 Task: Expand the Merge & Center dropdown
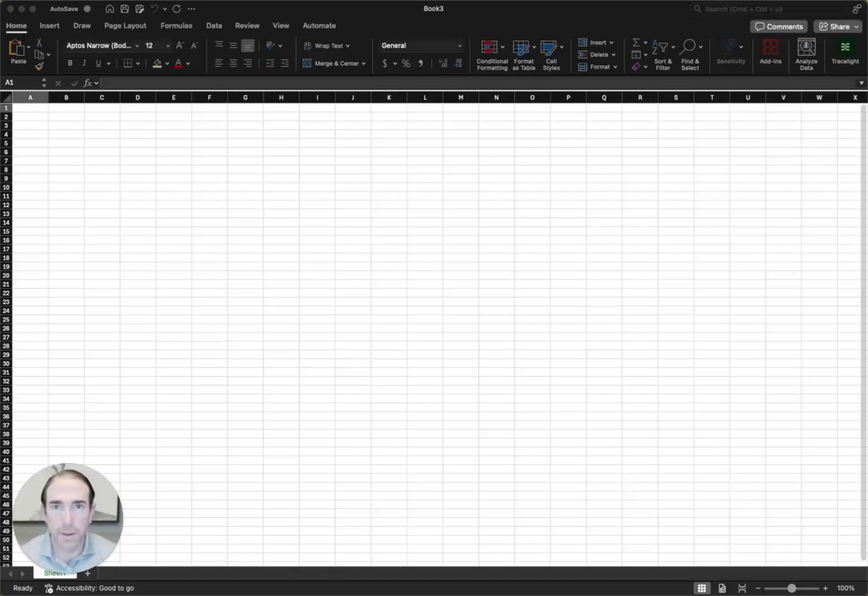(x=363, y=64)
